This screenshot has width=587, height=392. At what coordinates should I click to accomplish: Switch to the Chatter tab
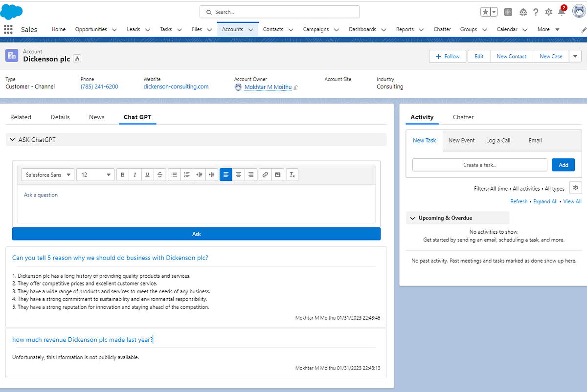coord(463,117)
